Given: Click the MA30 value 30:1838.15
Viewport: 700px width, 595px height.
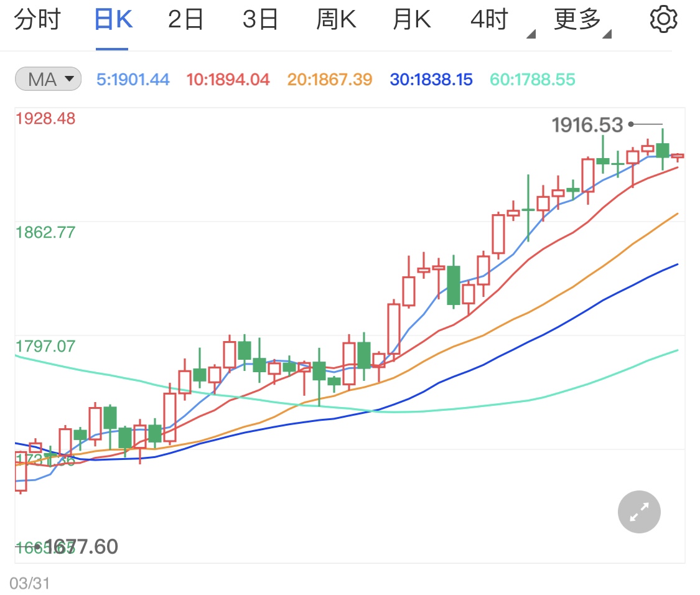Looking at the screenshot, I should tap(431, 80).
